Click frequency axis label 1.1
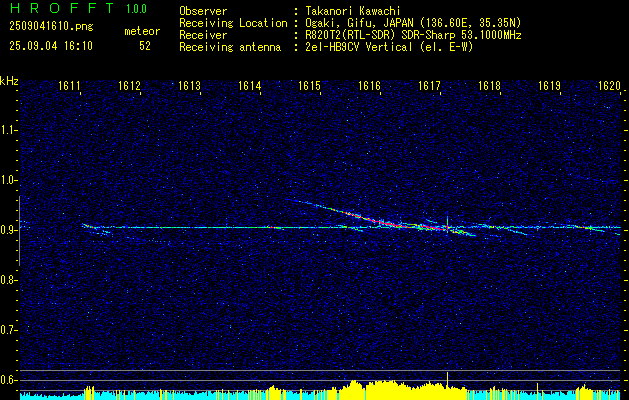The height and width of the screenshot is (400, 629). coord(8,130)
